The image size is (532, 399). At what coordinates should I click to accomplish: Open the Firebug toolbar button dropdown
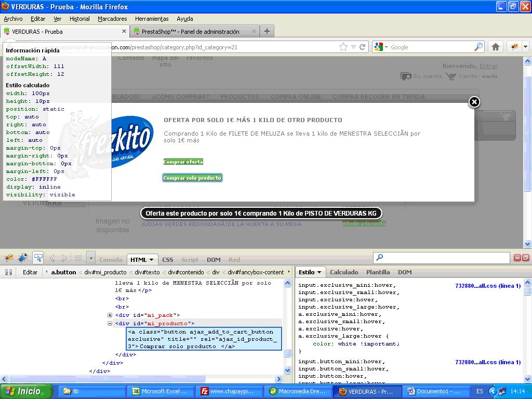coord(526,47)
